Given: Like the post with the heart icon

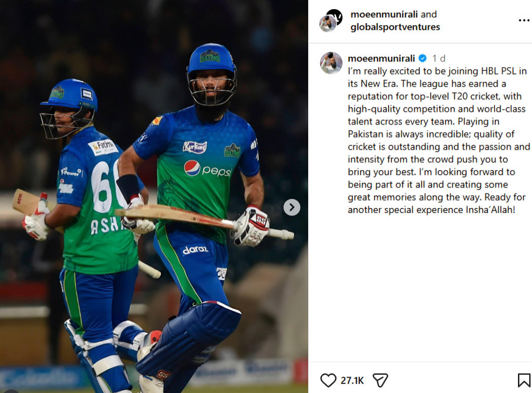Looking at the screenshot, I should (328, 380).
